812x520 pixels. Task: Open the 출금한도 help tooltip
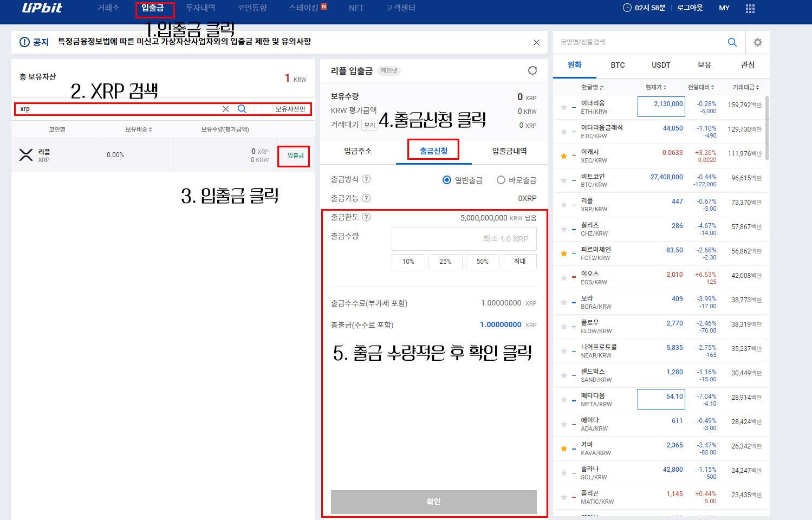(x=367, y=217)
